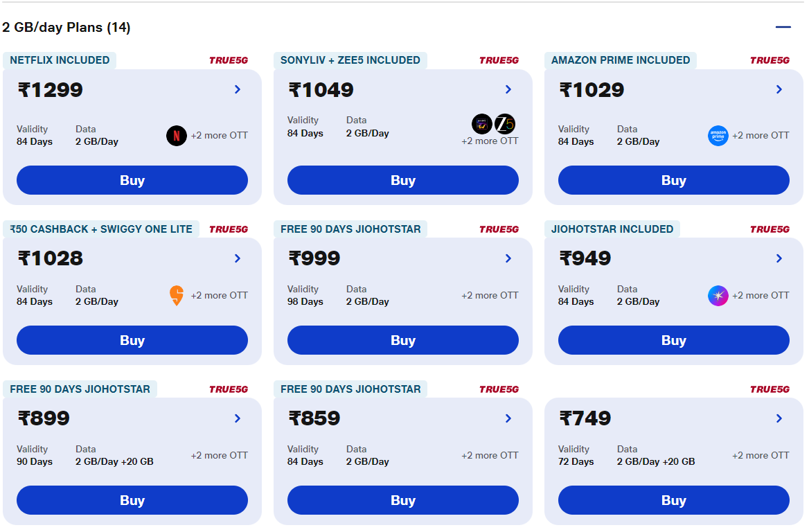
Task: Collapse the 2 GB/day Plans section
Action: tap(783, 27)
